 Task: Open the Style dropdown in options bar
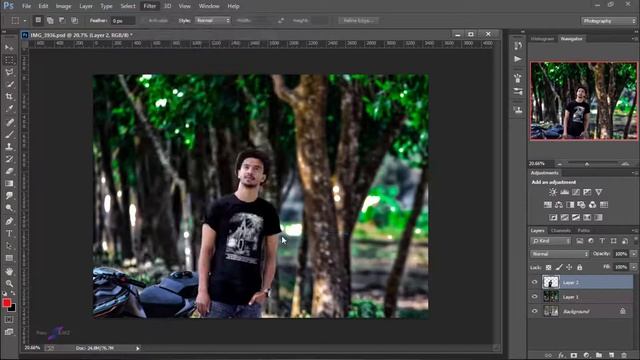(x=213, y=20)
